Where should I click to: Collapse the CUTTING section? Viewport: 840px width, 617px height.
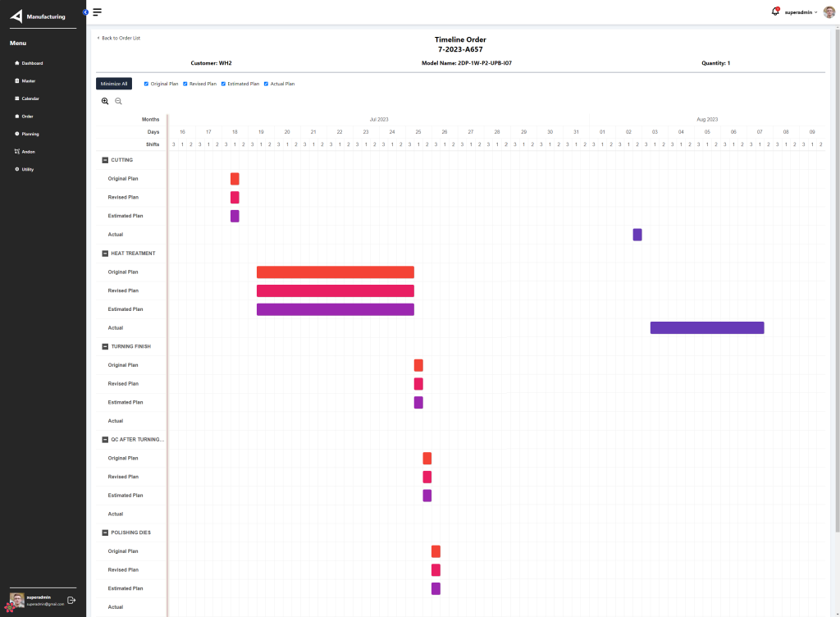[x=105, y=160]
